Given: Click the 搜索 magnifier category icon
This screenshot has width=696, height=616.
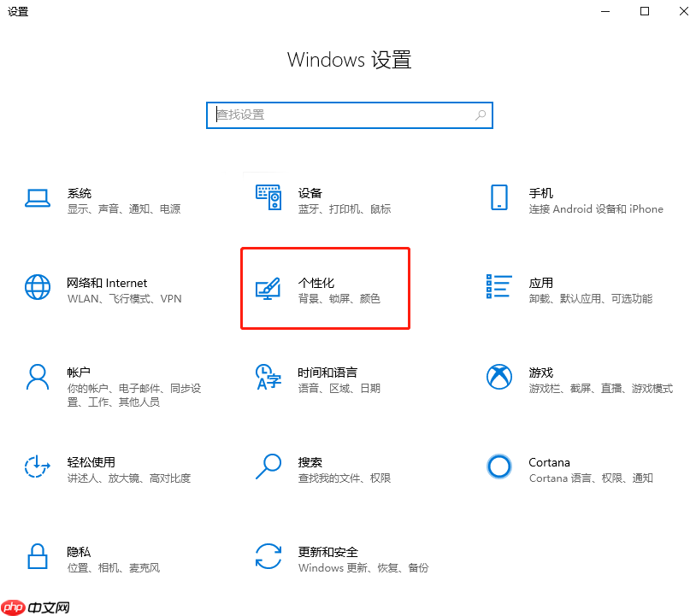Looking at the screenshot, I should 268,466.
